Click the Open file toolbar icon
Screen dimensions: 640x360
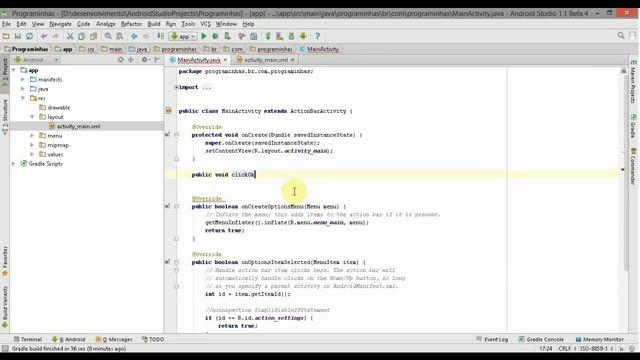click(x=6, y=36)
